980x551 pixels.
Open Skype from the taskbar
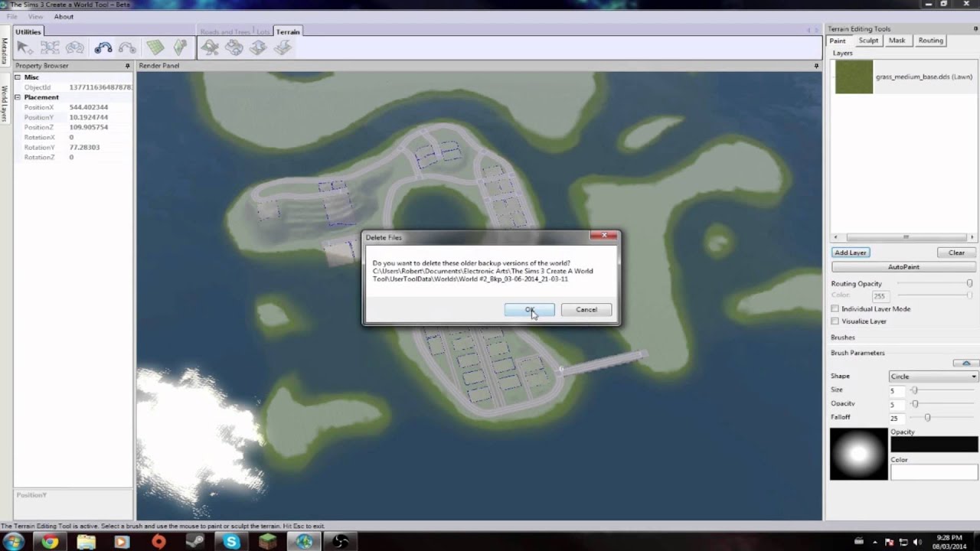pos(231,542)
